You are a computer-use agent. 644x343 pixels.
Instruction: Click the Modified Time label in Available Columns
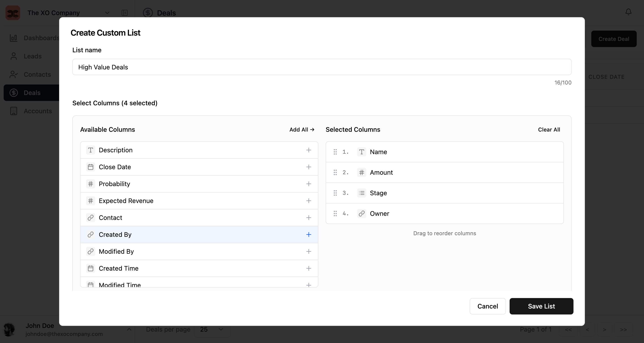[x=120, y=285]
